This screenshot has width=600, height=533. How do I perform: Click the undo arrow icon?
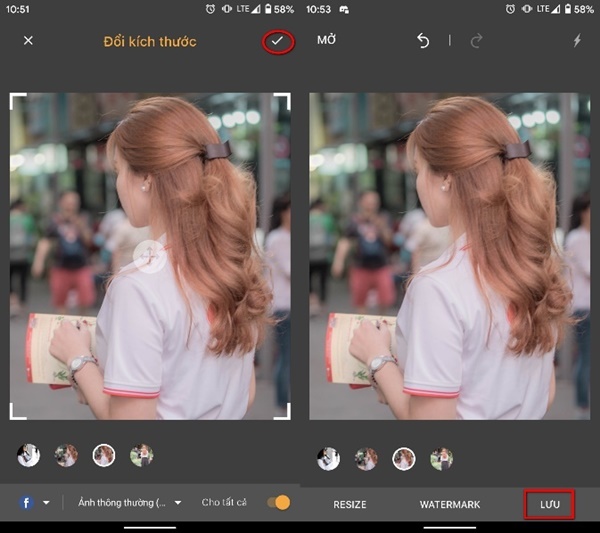point(423,41)
